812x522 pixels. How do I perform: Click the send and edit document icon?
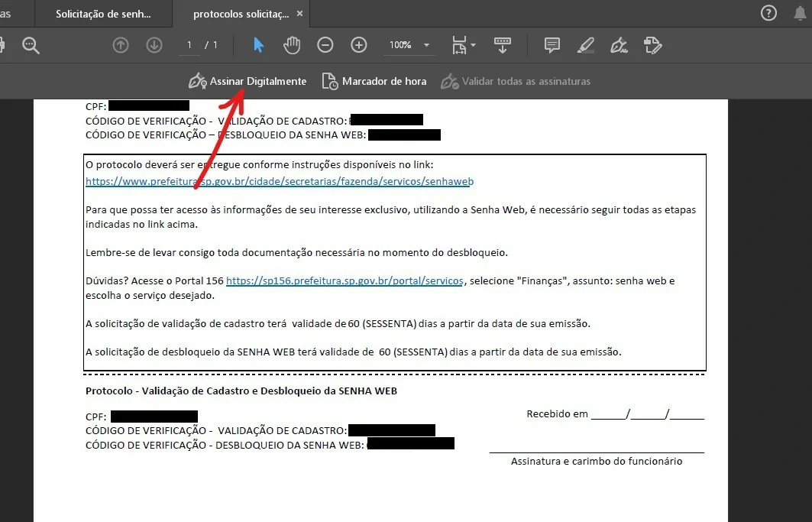652,45
